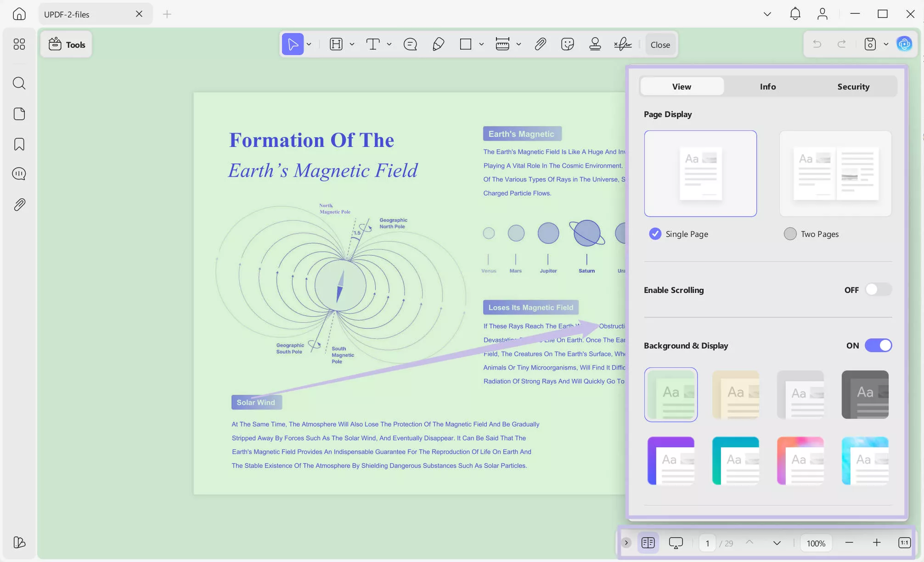The image size is (924, 562).
Task: Select the text box tool
Action: click(373, 45)
